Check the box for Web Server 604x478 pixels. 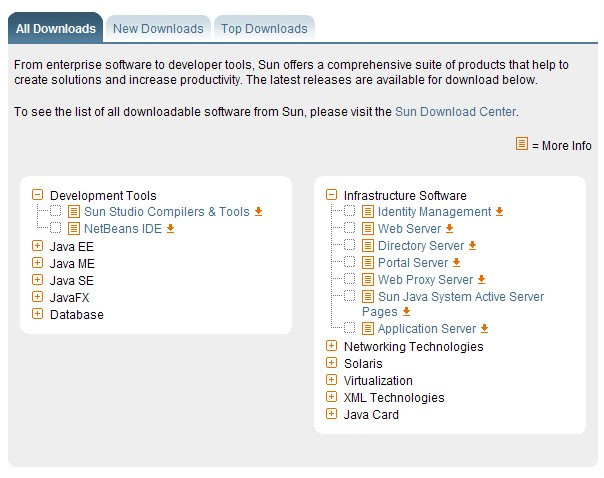pos(349,228)
